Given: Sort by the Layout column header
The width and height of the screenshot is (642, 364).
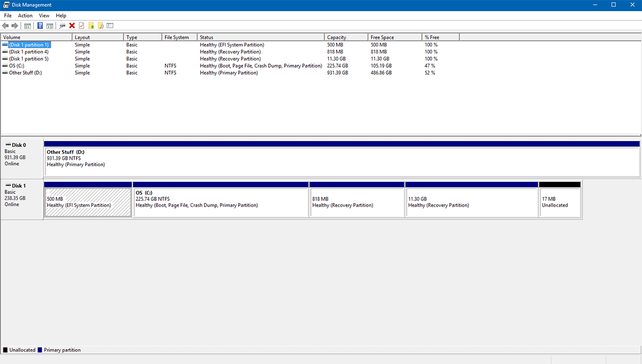Looking at the screenshot, I should (98, 37).
